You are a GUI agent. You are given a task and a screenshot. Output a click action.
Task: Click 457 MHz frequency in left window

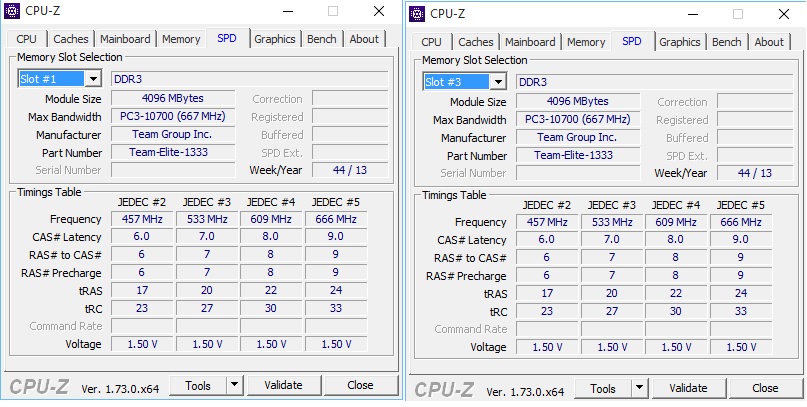(x=142, y=219)
